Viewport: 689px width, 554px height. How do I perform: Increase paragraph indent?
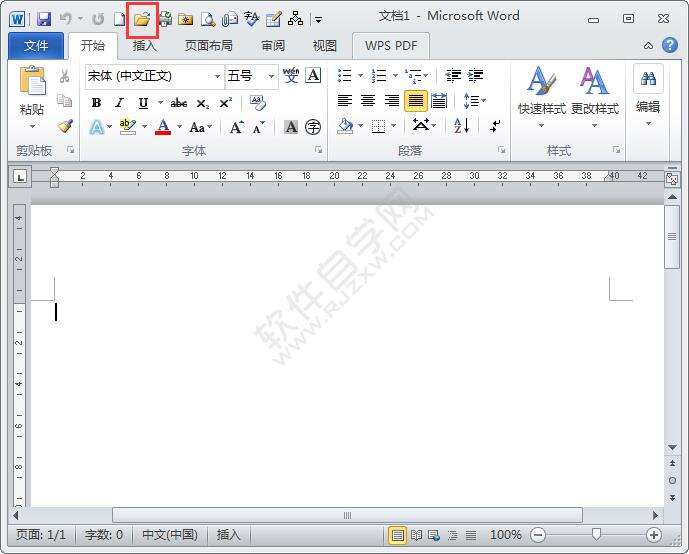tap(475, 76)
